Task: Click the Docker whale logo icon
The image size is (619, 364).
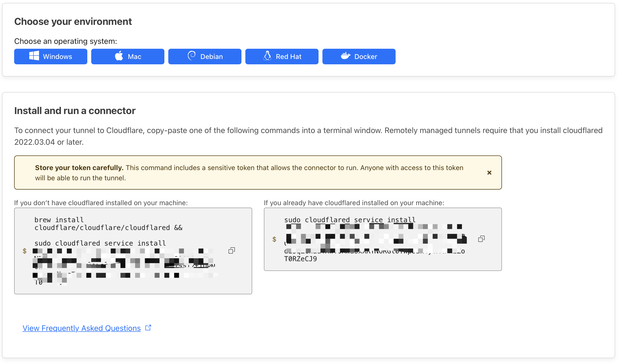Action: coord(345,56)
